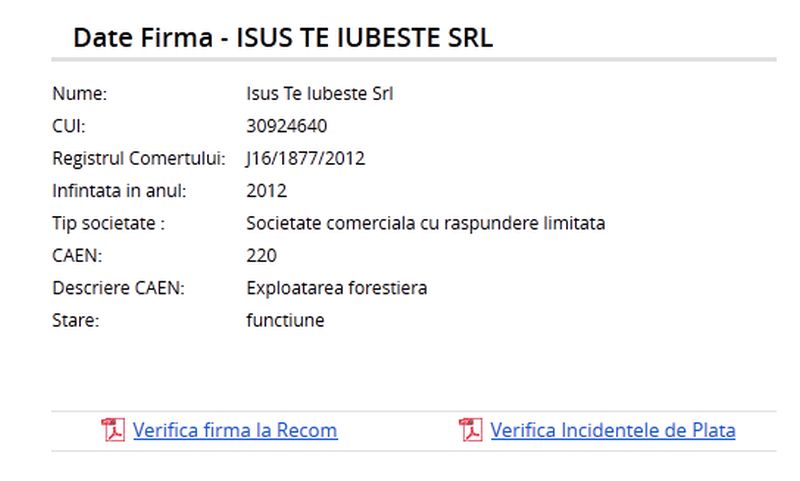
Task: Open the Verifica firma la Recom link
Action: pyautogui.click(x=235, y=431)
